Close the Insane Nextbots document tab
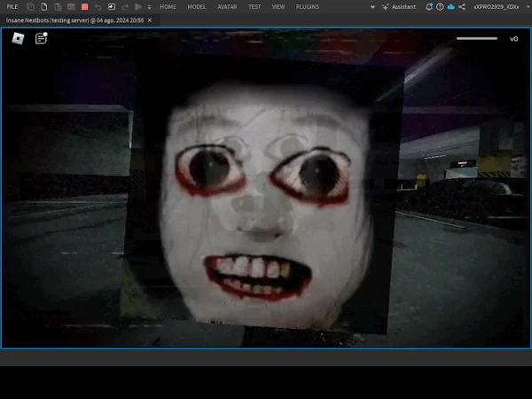Screen dimensions: 532x399 pos(149,20)
